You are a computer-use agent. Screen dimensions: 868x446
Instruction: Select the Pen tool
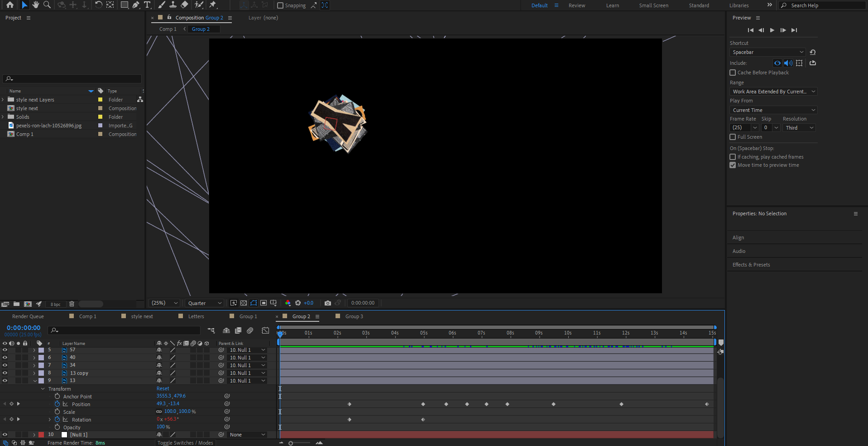(x=136, y=5)
